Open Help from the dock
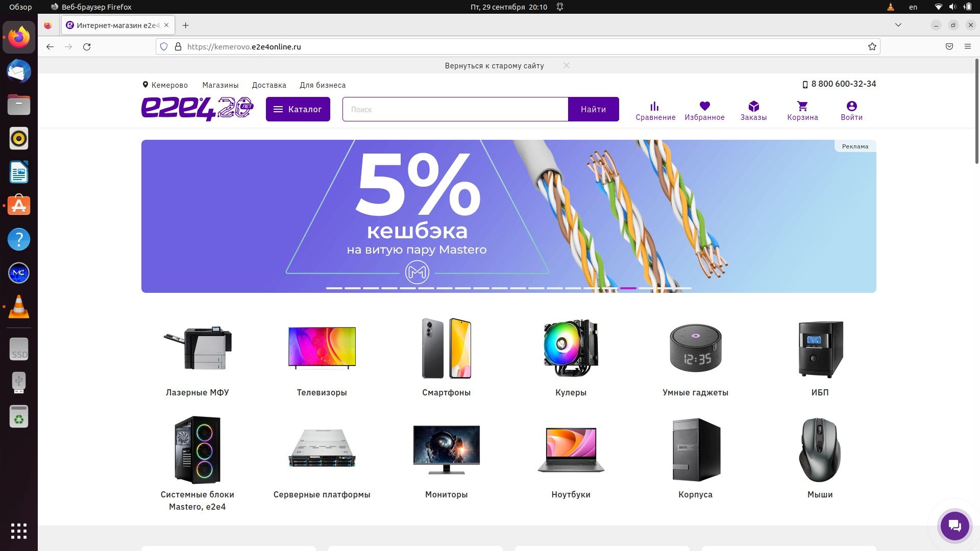The image size is (980, 551). (x=19, y=239)
